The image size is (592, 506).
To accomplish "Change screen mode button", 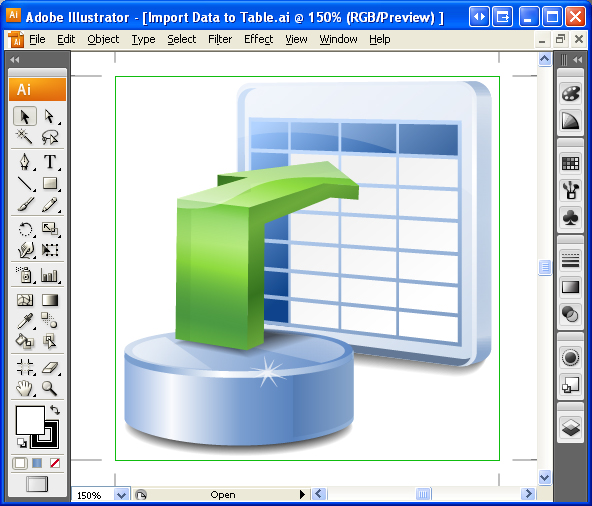I will [37, 484].
